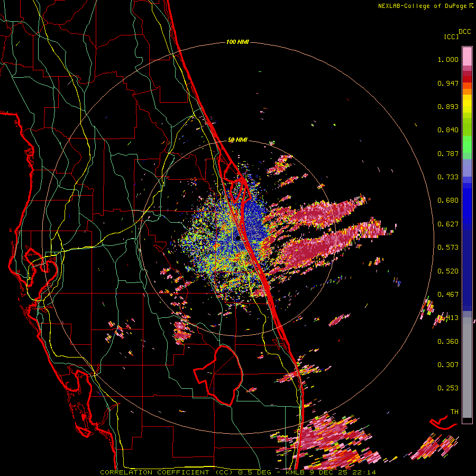Click the DCC product label
The image size is (476, 476).
465,32
